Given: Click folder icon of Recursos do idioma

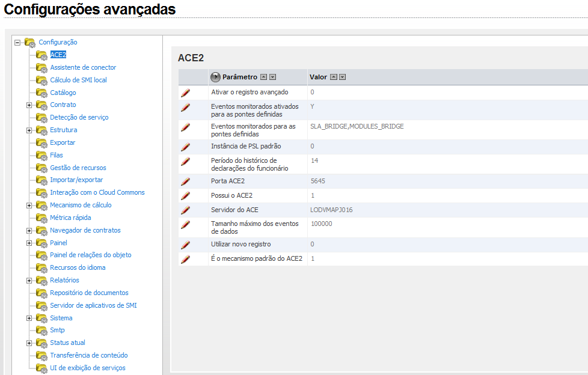Looking at the screenshot, I should coord(41,268).
